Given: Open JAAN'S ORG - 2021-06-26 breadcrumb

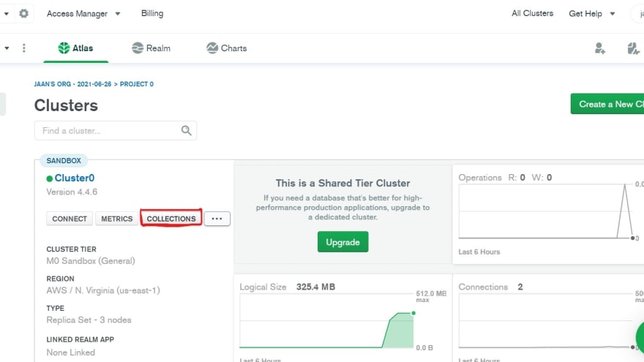Looking at the screenshot, I should point(72,84).
